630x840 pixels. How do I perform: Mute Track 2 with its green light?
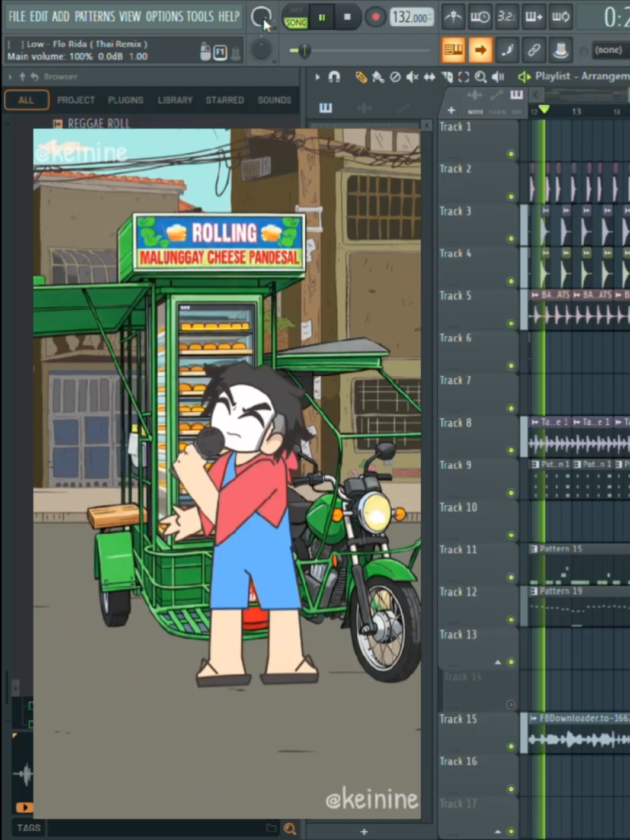click(x=511, y=197)
